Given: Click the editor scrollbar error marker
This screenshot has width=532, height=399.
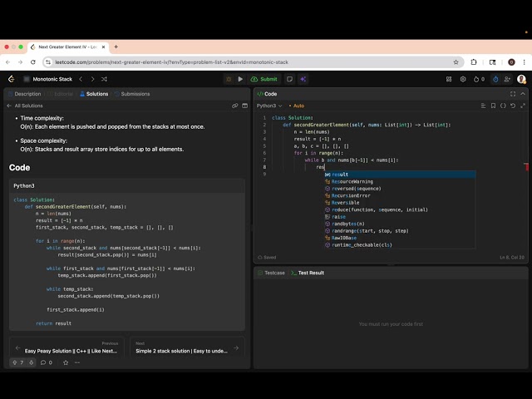Looking at the screenshot, I should coord(526,167).
